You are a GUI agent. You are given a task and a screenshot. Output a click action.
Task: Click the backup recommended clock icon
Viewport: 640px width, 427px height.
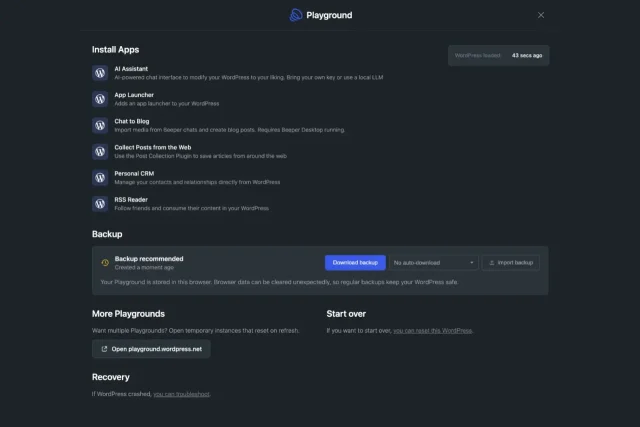click(105, 262)
